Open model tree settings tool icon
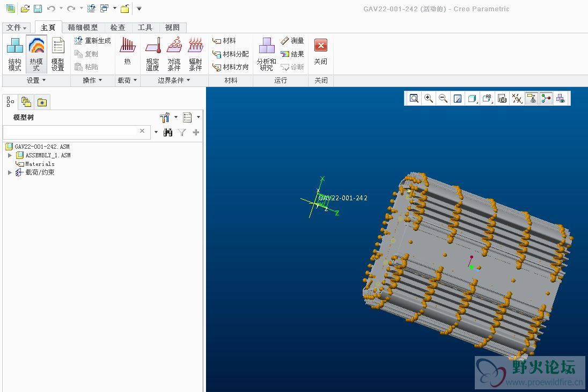The width and height of the screenshot is (588, 392). [x=165, y=118]
